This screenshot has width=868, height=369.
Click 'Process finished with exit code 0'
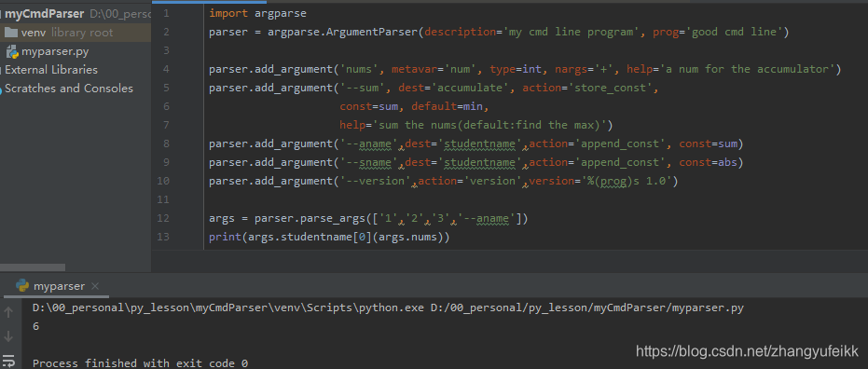pos(140,363)
